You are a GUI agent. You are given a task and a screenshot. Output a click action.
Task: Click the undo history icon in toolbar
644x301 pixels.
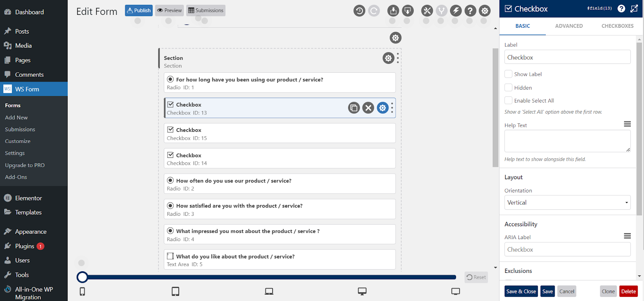click(x=359, y=11)
